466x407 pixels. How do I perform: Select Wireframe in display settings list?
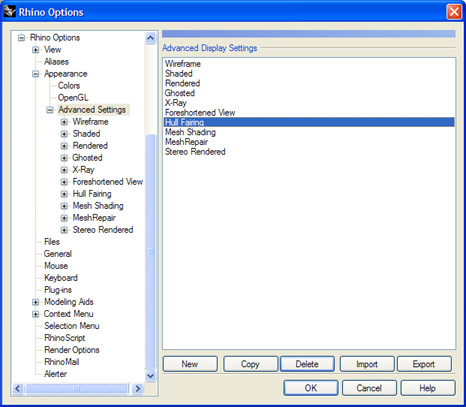click(x=309, y=64)
